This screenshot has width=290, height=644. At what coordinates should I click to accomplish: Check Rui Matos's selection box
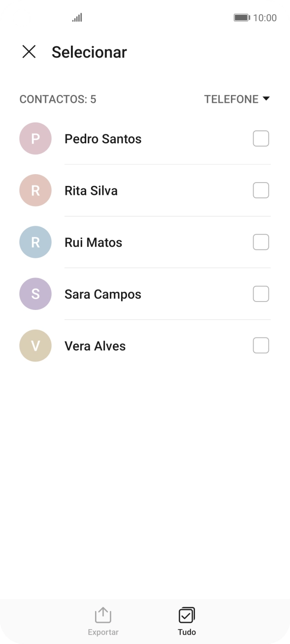coord(261,242)
